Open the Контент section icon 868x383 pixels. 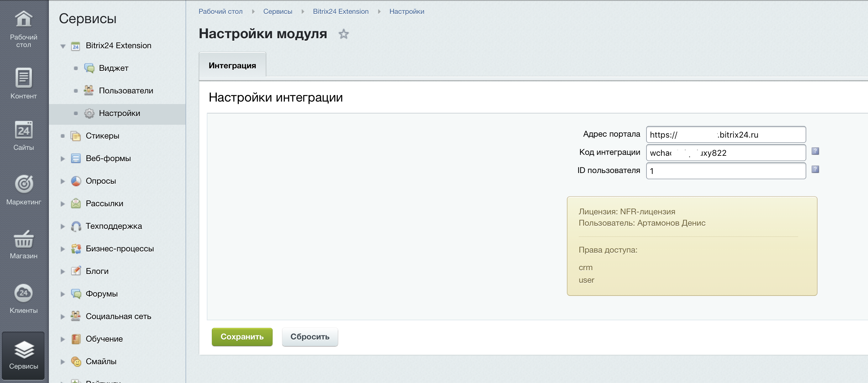23,78
